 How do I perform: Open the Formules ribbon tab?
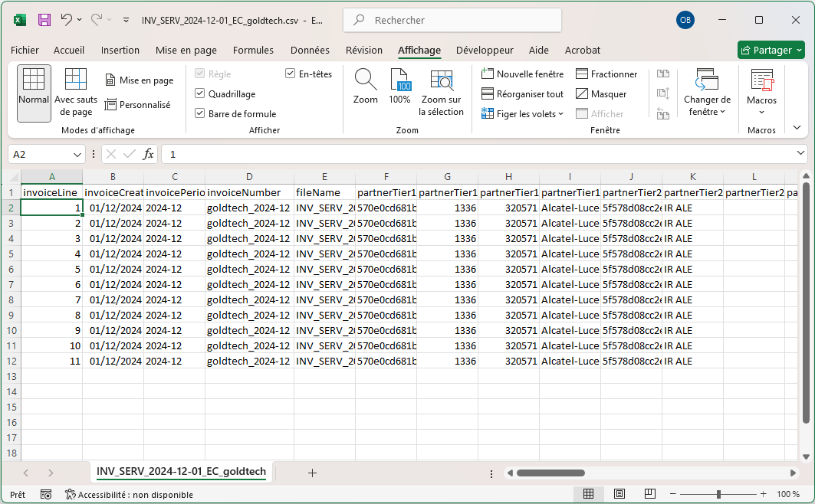click(253, 51)
